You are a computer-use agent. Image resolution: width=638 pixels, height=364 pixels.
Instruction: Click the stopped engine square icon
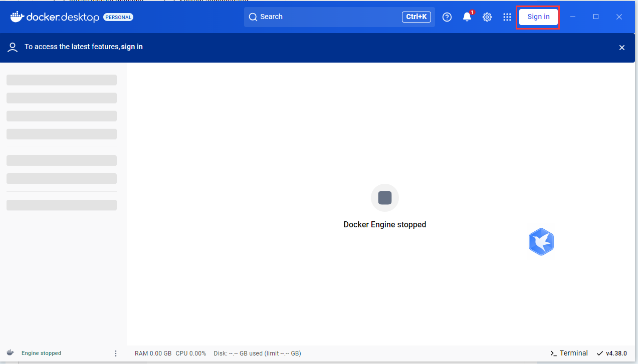[x=385, y=198]
